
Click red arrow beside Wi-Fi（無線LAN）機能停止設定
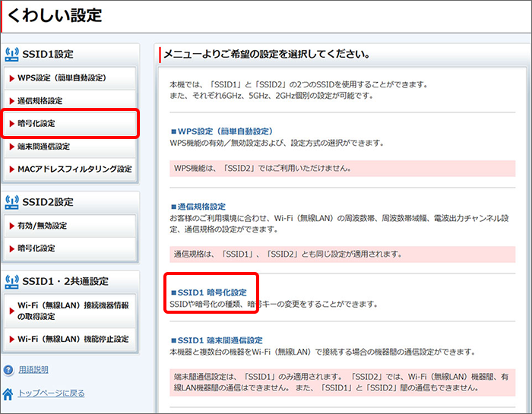pos(12,340)
